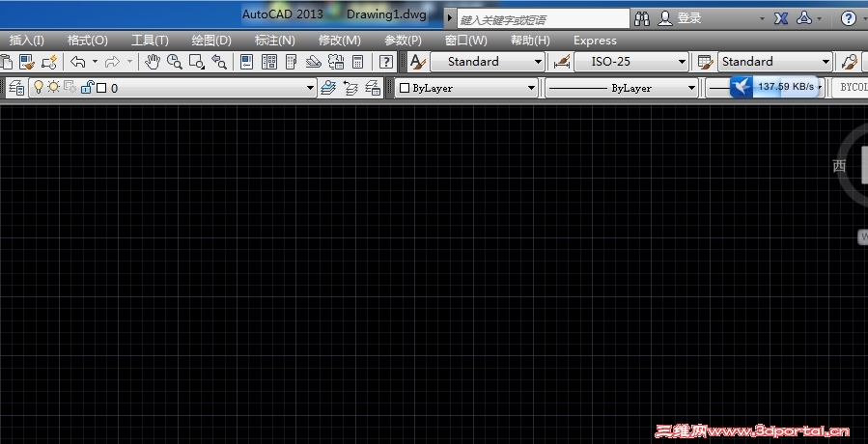The width and height of the screenshot is (868, 444).
Task: Open the undo history dropdown arrow
Action: coord(95,62)
